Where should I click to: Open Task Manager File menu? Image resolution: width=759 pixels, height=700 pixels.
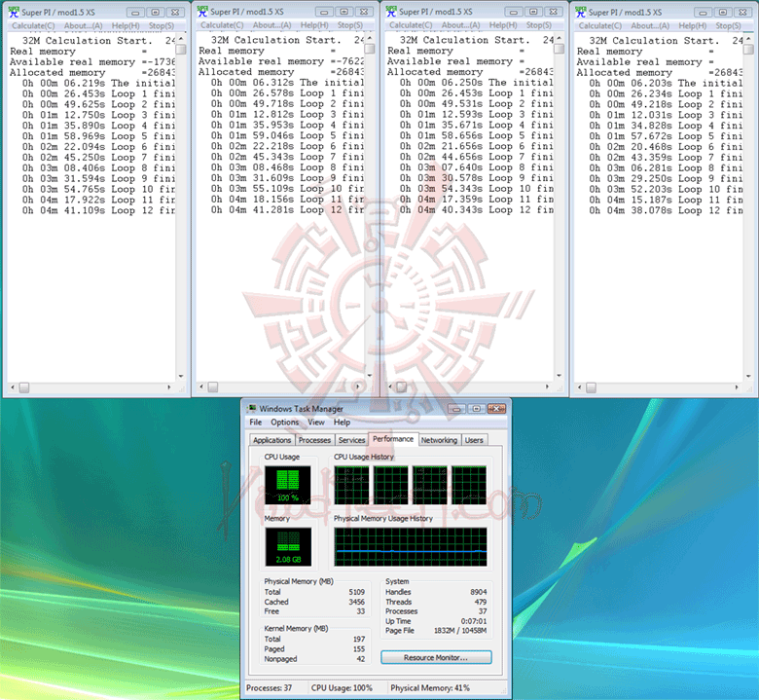click(x=256, y=423)
